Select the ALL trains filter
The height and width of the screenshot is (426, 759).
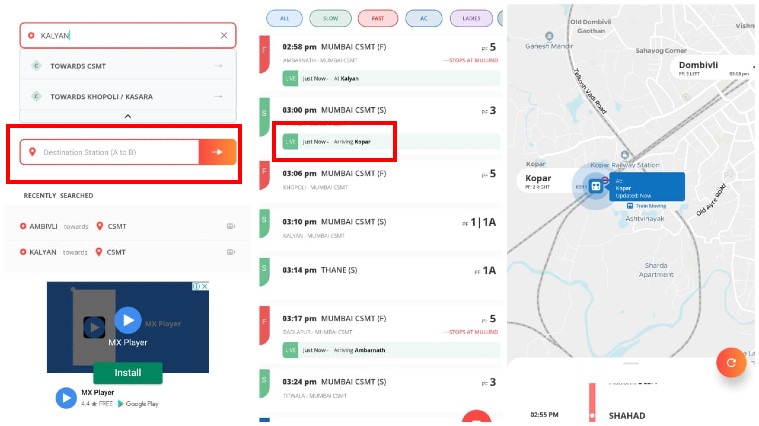click(284, 18)
